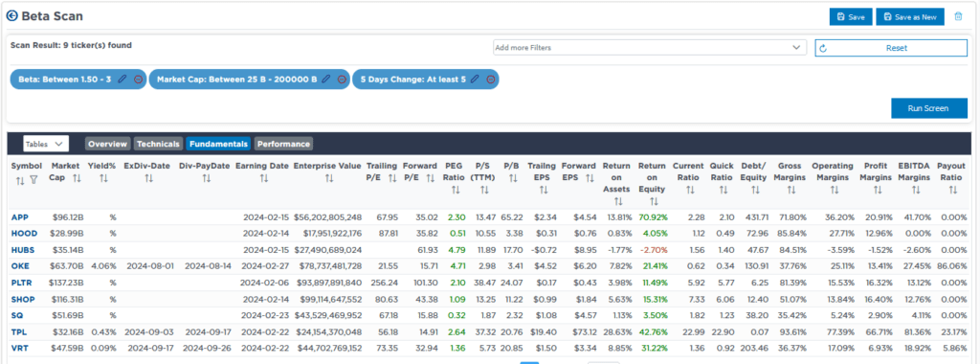The width and height of the screenshot is (980, 364).
Task: Reset the scan filters
Action: (891, 48)
